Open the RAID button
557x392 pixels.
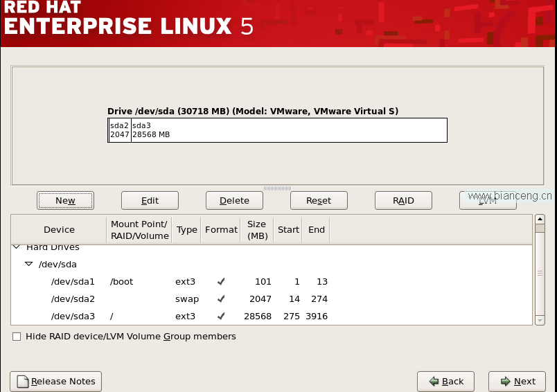pyautogui.click(x=403, y=201)
